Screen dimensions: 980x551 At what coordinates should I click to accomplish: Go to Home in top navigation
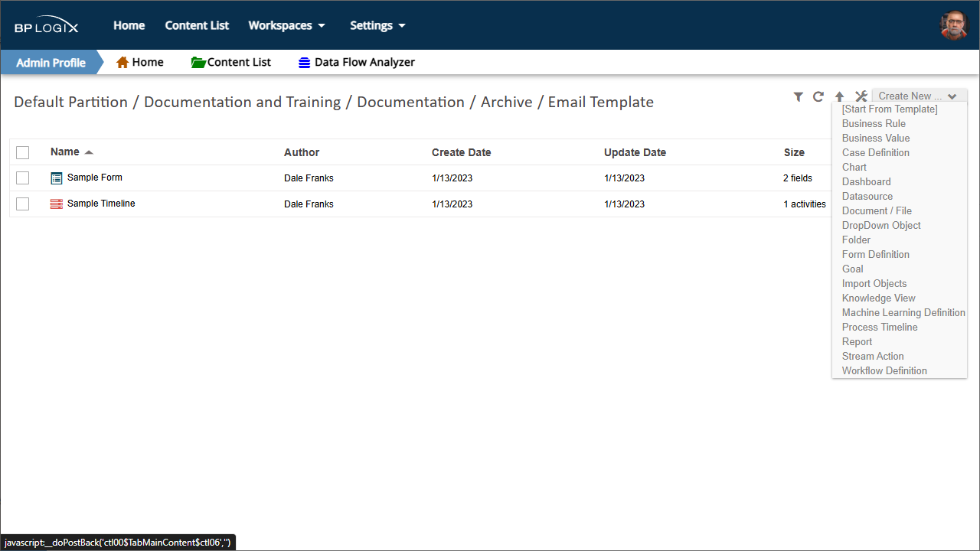(x=129, y=25)
